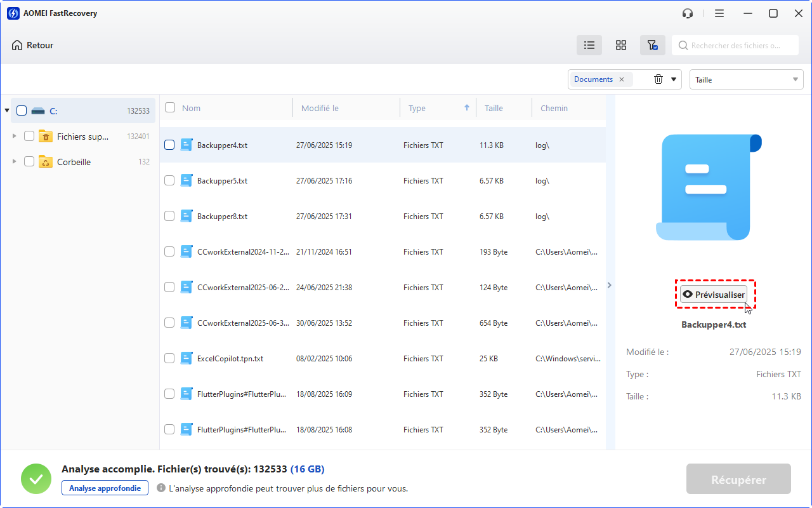Click the Prévisualiser button
The height and width of the screenshot is (508, 812).
pyautogui.click(x=714, y=295)
